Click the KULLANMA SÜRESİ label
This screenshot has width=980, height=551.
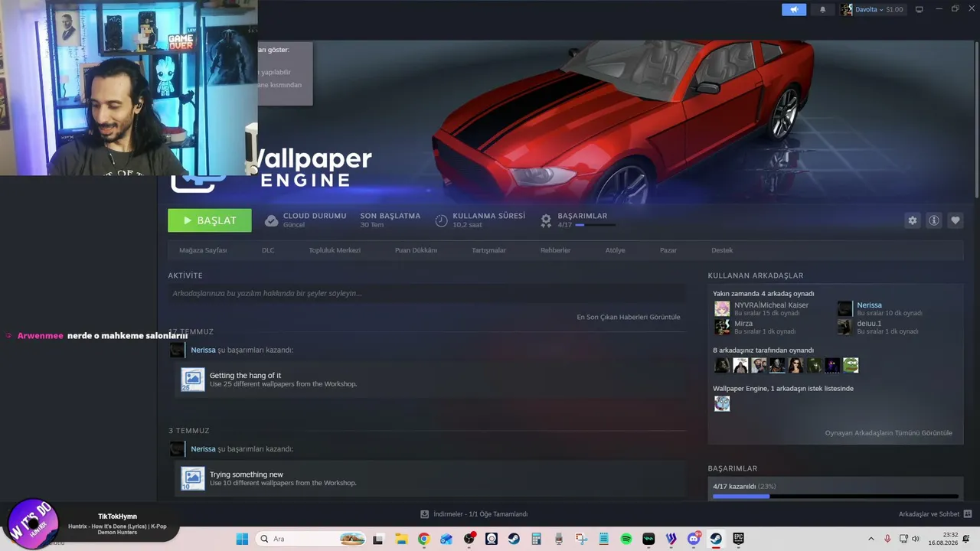(x=488, y=216)
